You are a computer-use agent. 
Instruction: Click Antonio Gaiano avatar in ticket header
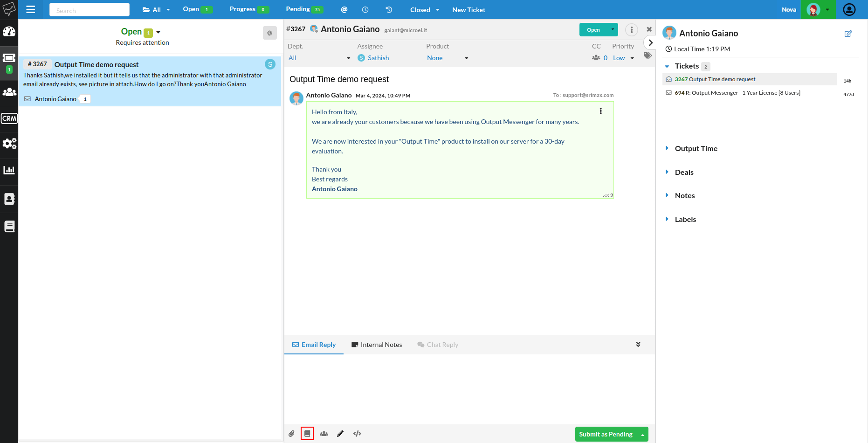(314, 29)
